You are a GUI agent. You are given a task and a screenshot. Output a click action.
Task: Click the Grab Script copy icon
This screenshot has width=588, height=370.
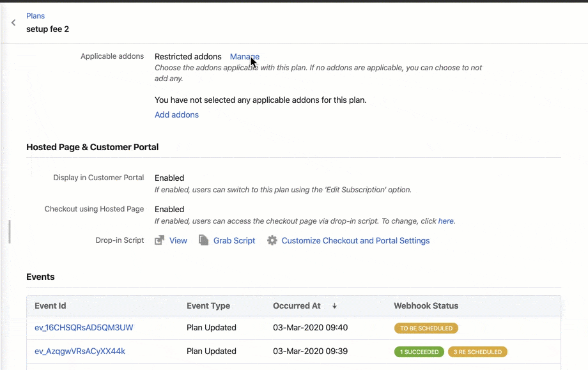tap(203, 240)
